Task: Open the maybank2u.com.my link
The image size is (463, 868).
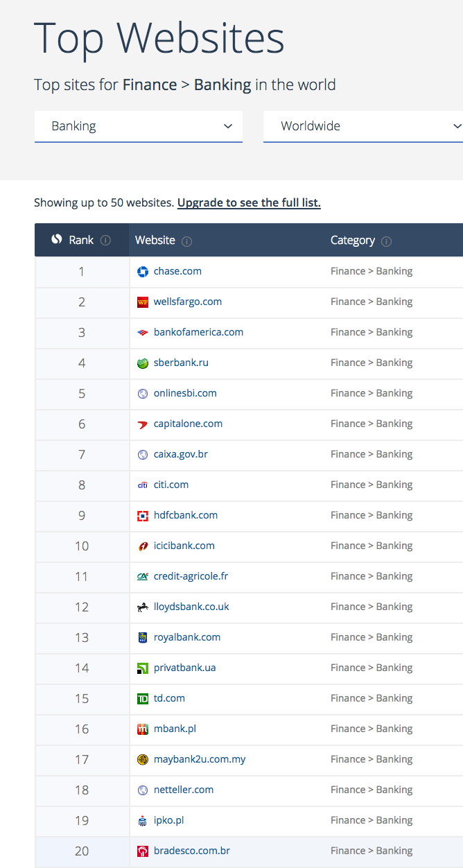Action: (200, 759)
